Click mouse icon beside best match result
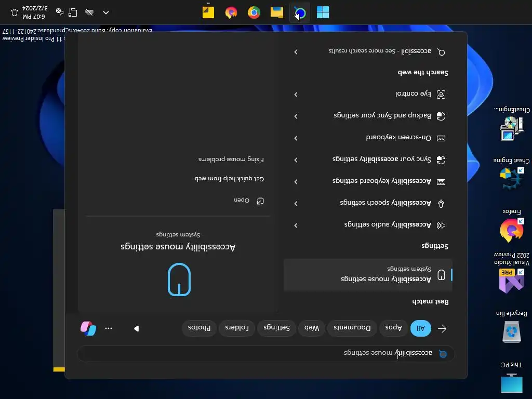 pos(441,275)
